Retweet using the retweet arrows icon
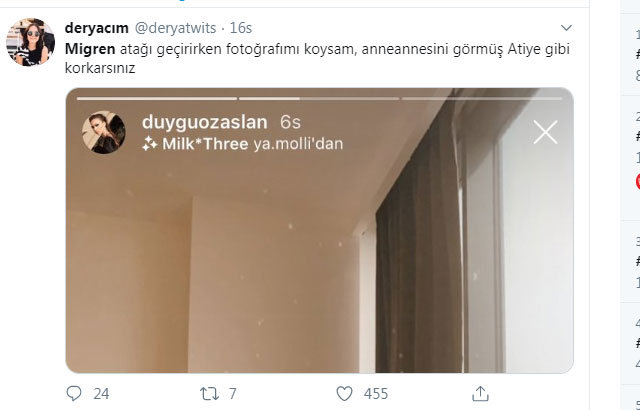Screen dimensions: 640x410 point(209,394)
